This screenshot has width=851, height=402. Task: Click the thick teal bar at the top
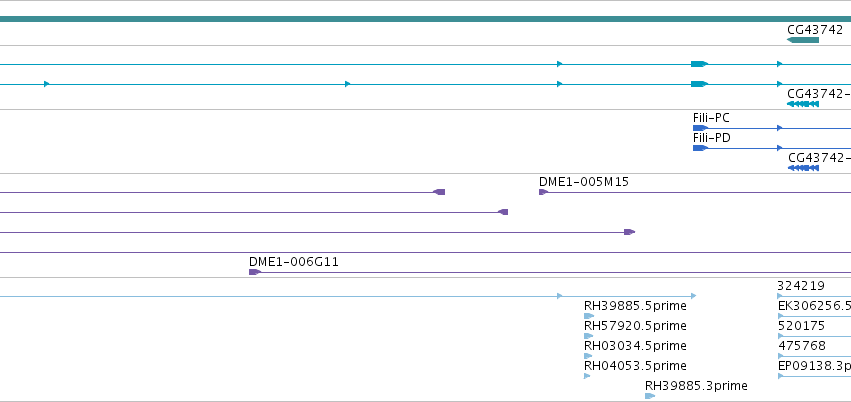426,19
